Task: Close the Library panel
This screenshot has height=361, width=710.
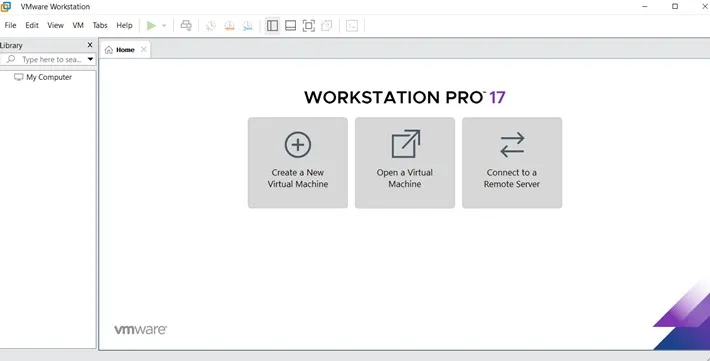Action: coord(90,45)
